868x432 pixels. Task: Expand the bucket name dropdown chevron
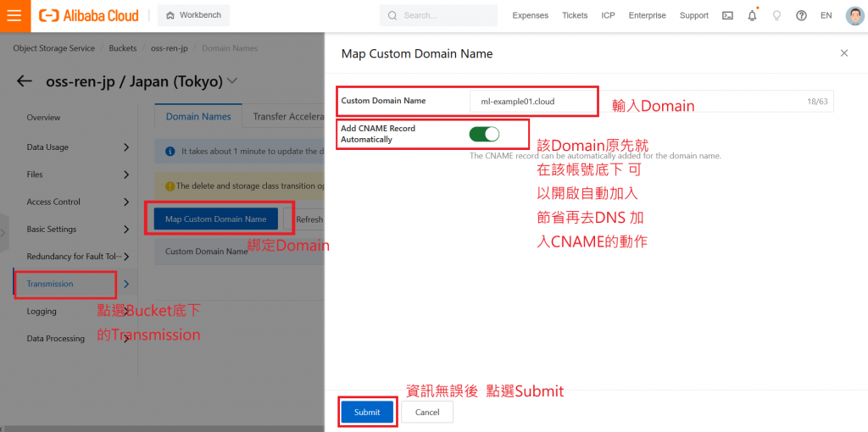click(x=232, y=81)
